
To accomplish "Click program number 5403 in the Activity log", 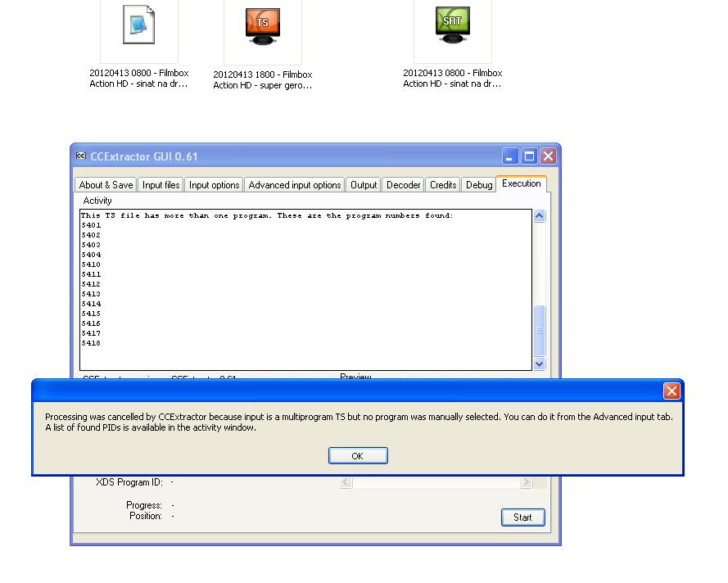I will (x=91, y=245).
